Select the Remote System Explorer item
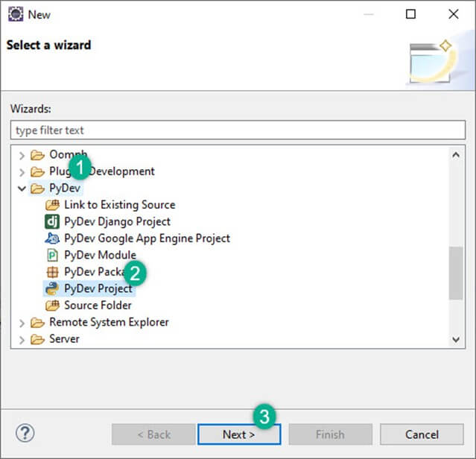 coord(109,323)
